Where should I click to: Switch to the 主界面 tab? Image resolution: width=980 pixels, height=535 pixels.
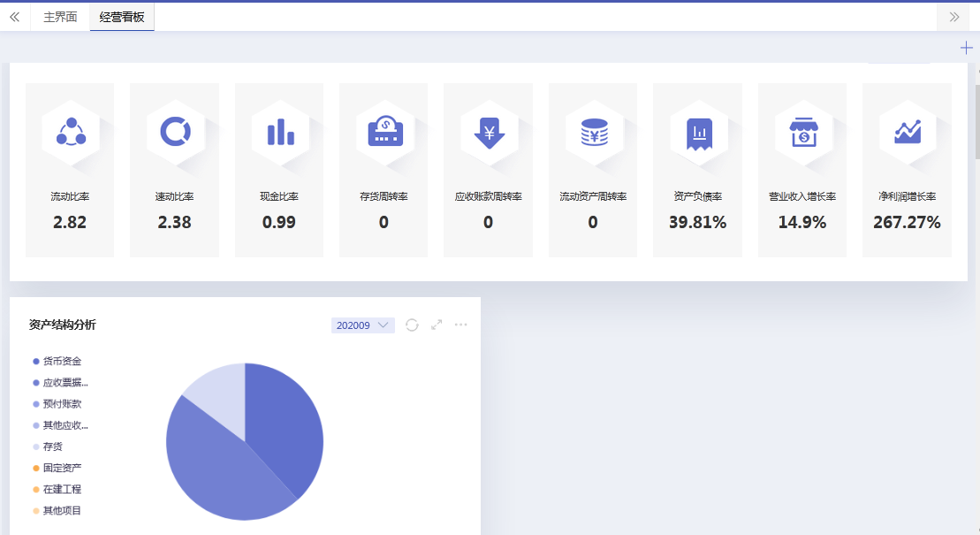coord(60,17)
